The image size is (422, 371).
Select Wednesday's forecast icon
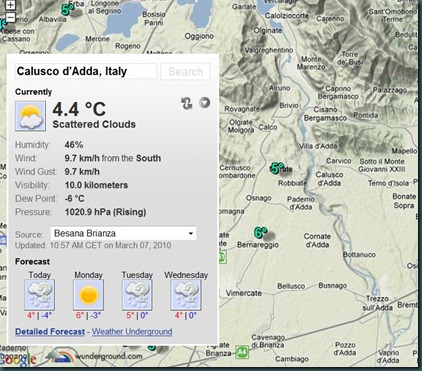[x=186, y=295]
